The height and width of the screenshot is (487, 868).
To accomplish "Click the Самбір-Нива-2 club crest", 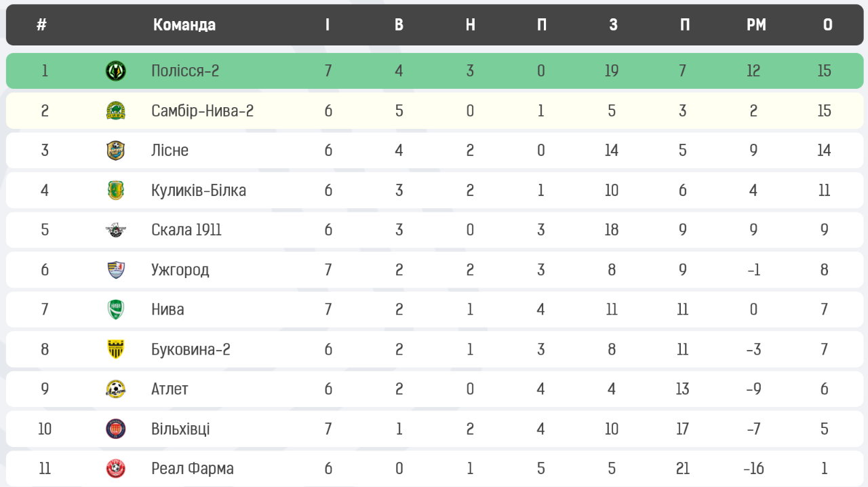I will click(116, 111).
